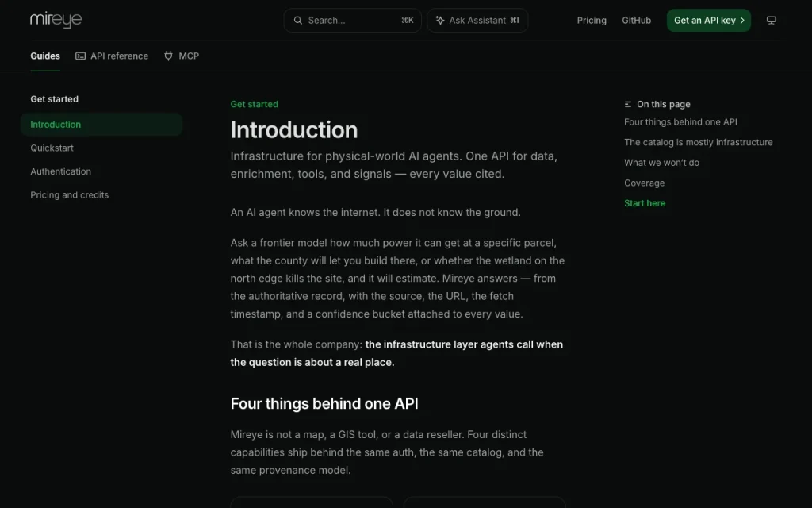Click the list icon beside On this page

tap(628, 104)
